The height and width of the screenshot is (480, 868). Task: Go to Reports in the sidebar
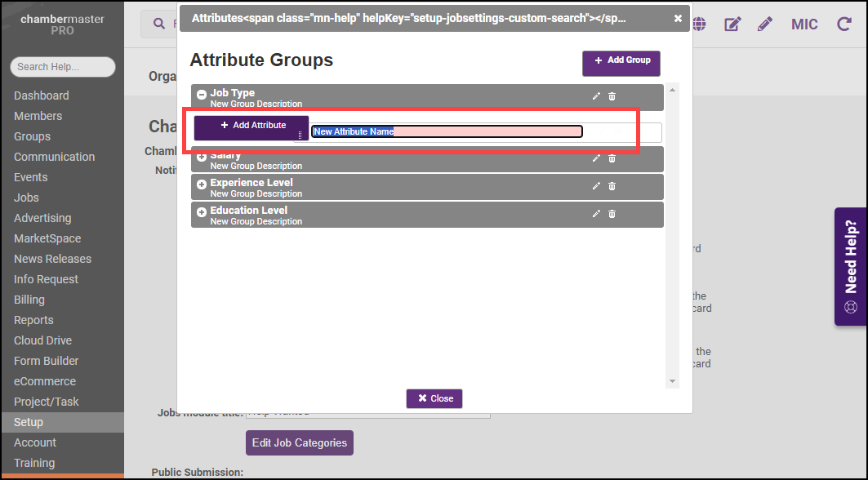pos(33,320)
